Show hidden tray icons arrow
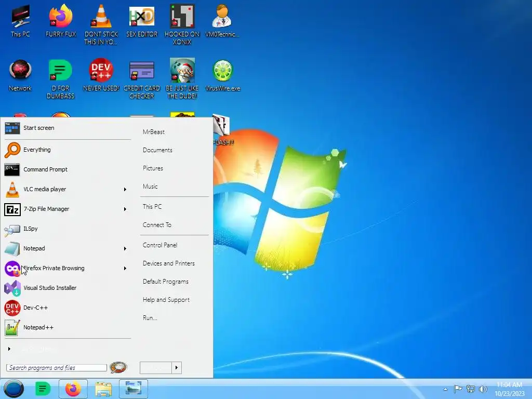This screenshot has width=532, height=399. [x=445, y=389]
